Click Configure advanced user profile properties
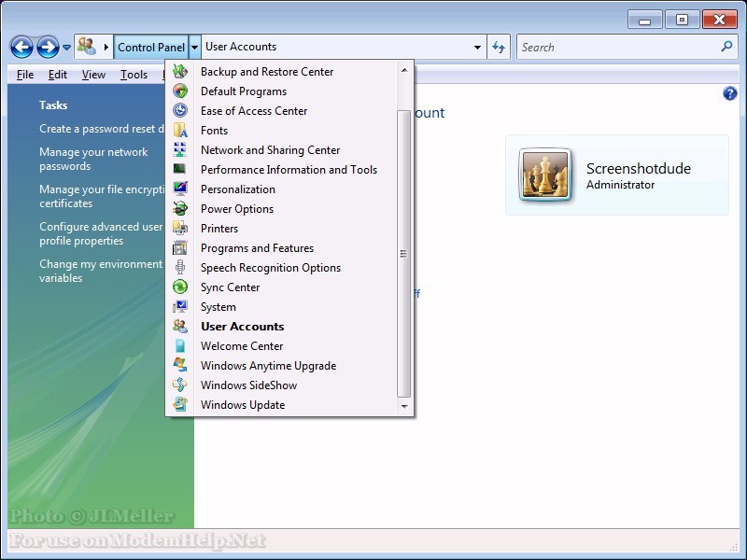This screenshot has height=560, width=747. pyautogui.click(x=101, y=233)
